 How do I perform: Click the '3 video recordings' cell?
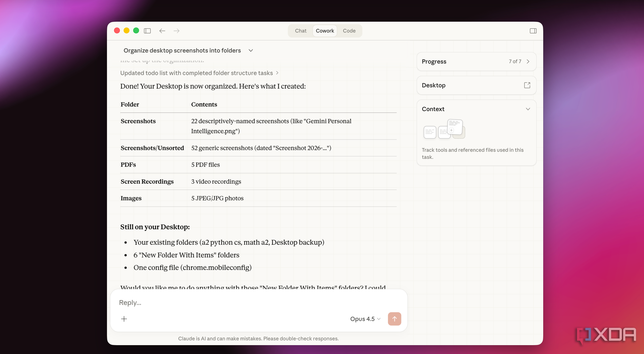tap(216, 181)
